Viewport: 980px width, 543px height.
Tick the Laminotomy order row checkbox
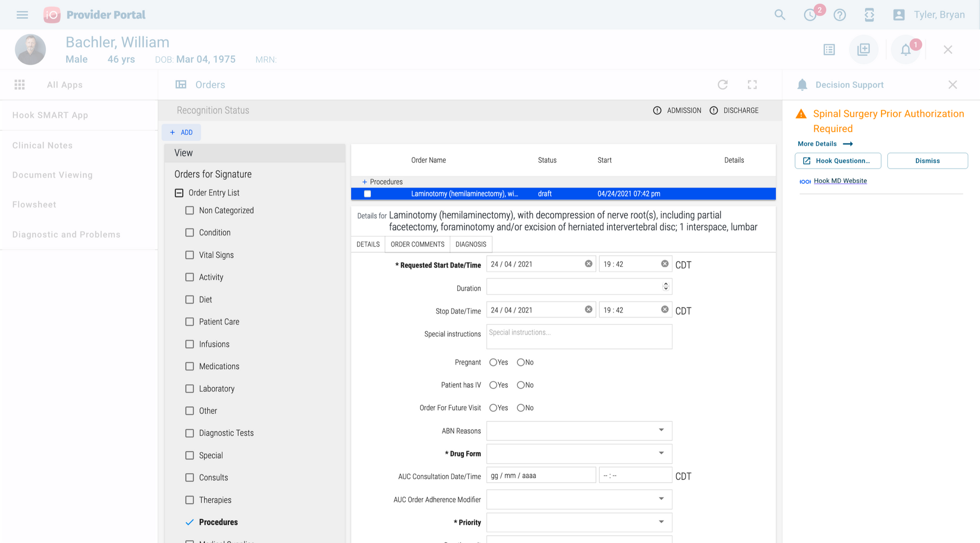click(367, 194)
